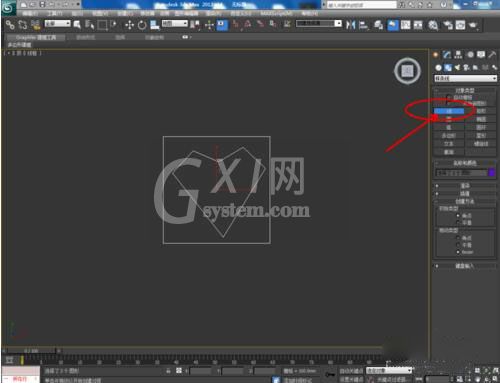Expand the Interpolation rollout
The width and height of the screenshot is (500, 383).
point(465,194)
